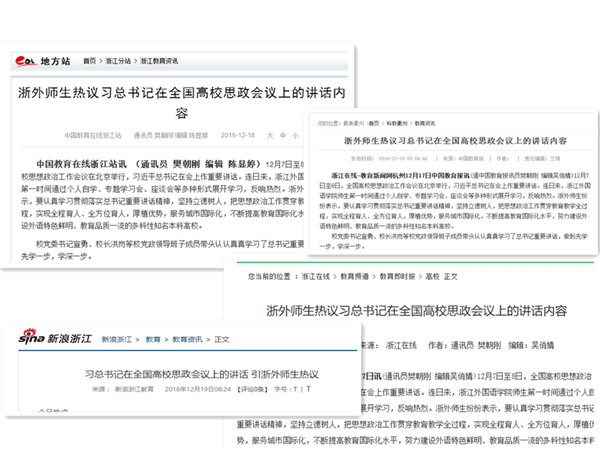This screenshot has width=600, height=450.
Task: Click 新浪浙江 in the Sina breadcrumb path
Action: tap(118, 340)
